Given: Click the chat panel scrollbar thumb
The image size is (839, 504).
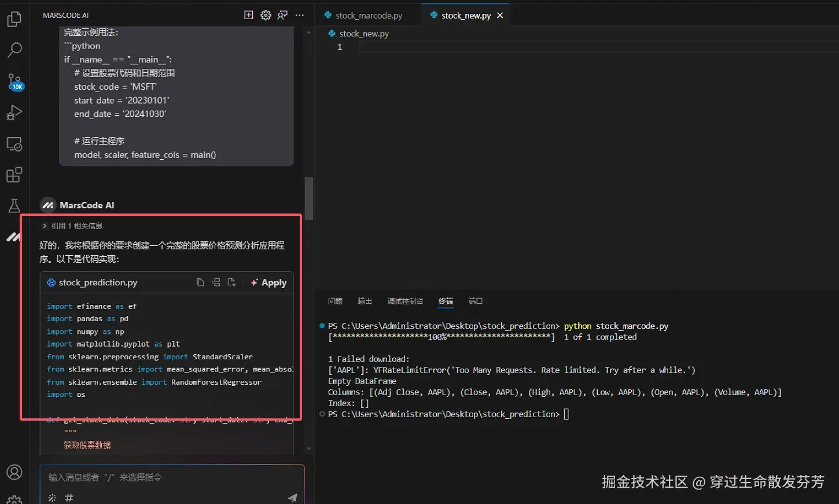Looking at the screenshot, I should pyautogui.click(x=309, y=198).
